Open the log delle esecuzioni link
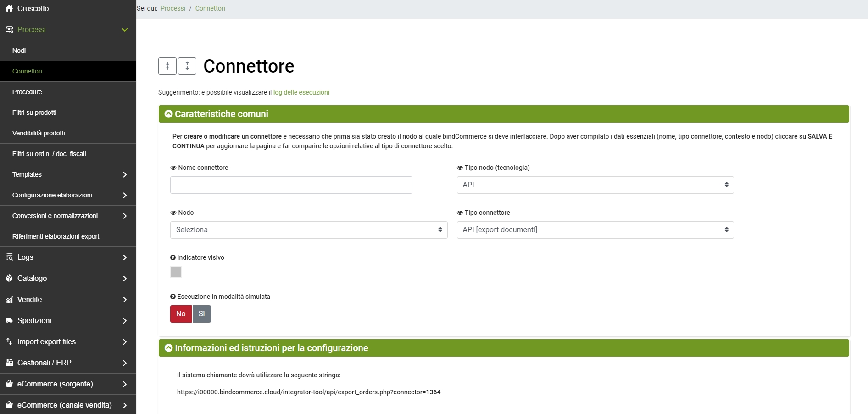 [301, 92]
